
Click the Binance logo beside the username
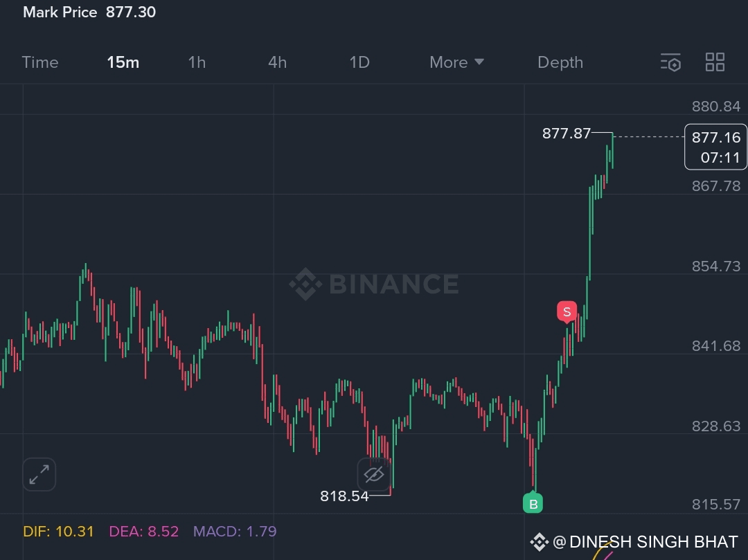tap(539, 543)
